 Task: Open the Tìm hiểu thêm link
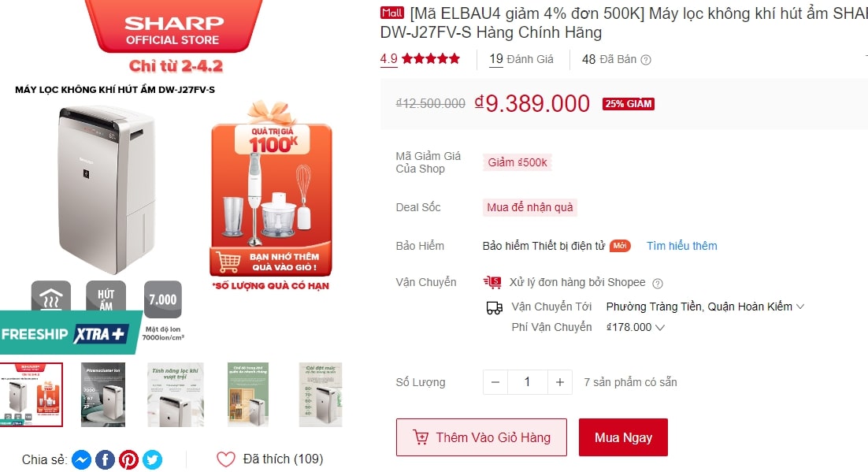pos(682,246)
